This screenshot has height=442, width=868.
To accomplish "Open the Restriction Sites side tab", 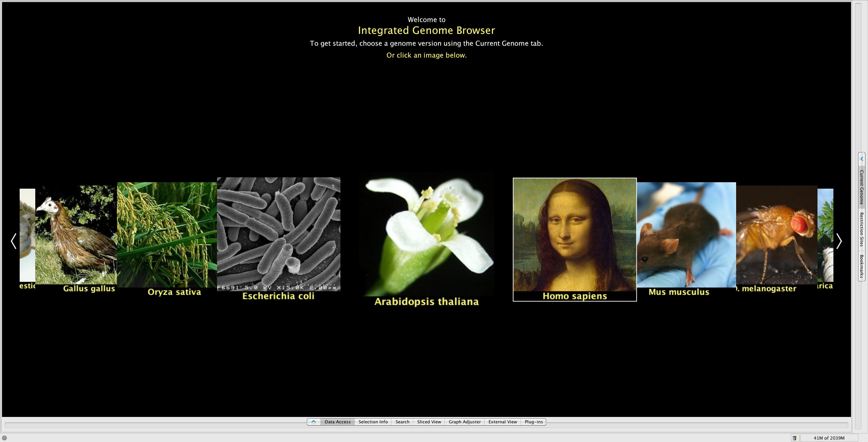I will click(x=862, y=229).
